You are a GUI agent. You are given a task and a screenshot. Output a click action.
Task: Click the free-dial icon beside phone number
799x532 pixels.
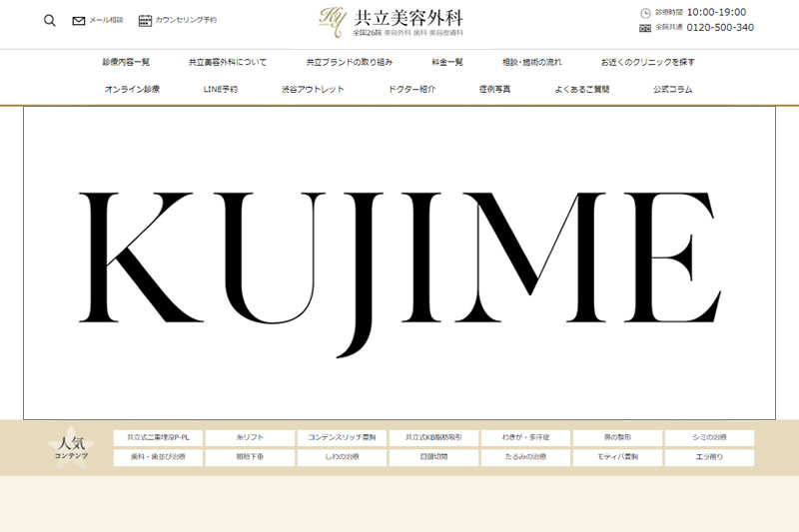(645, 28)
